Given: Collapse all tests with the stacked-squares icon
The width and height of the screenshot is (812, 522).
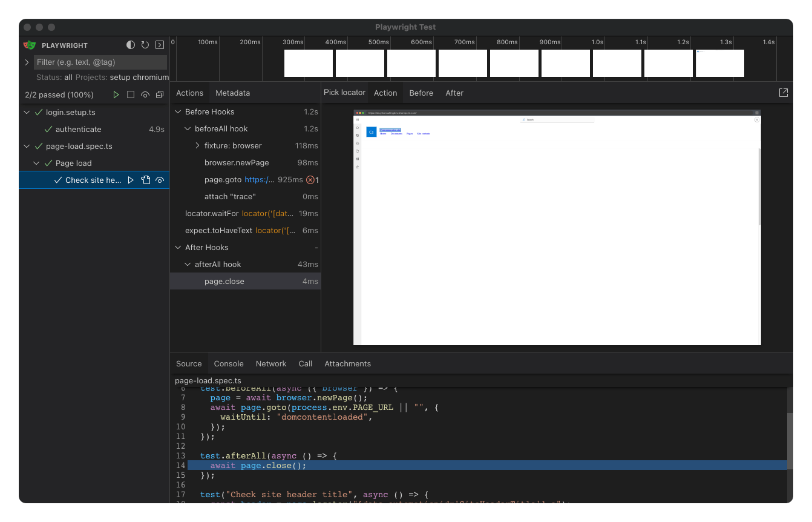Looking at the screenshot, I should click(160, 95).
